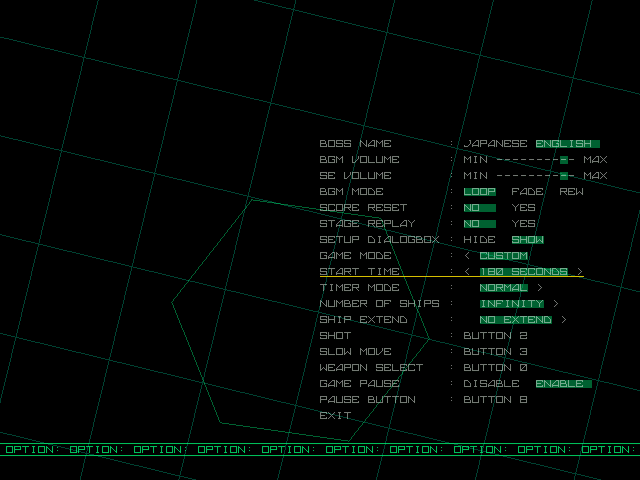Screen dimensions: 640x480
Task: Disable Game Pause option
Action: pos(491,384)
